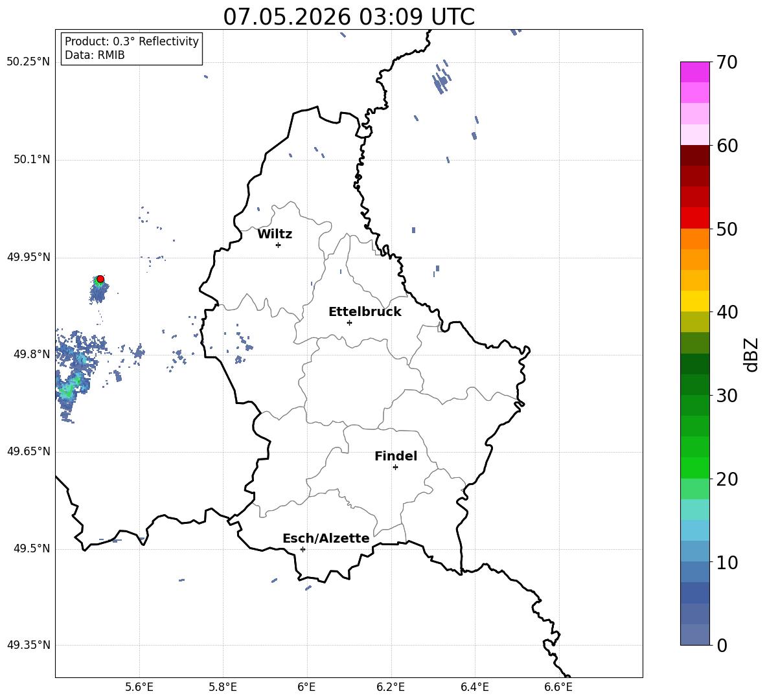Select the Esch/Alzette city label
The image size is (767, 700).
pyautogui.click(x=326, y=538)
